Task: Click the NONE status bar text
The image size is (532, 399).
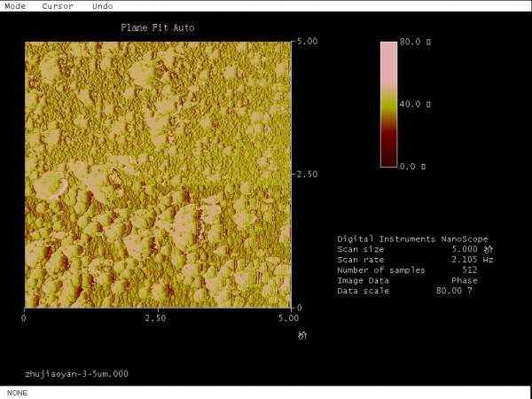Action: pos(17,392)
